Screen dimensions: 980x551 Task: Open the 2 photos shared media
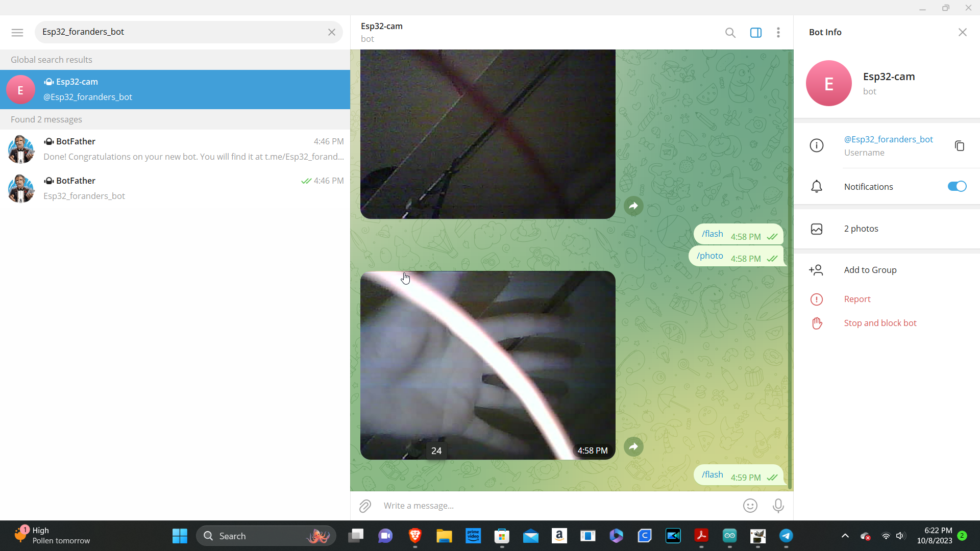click(x=861, y=229)
